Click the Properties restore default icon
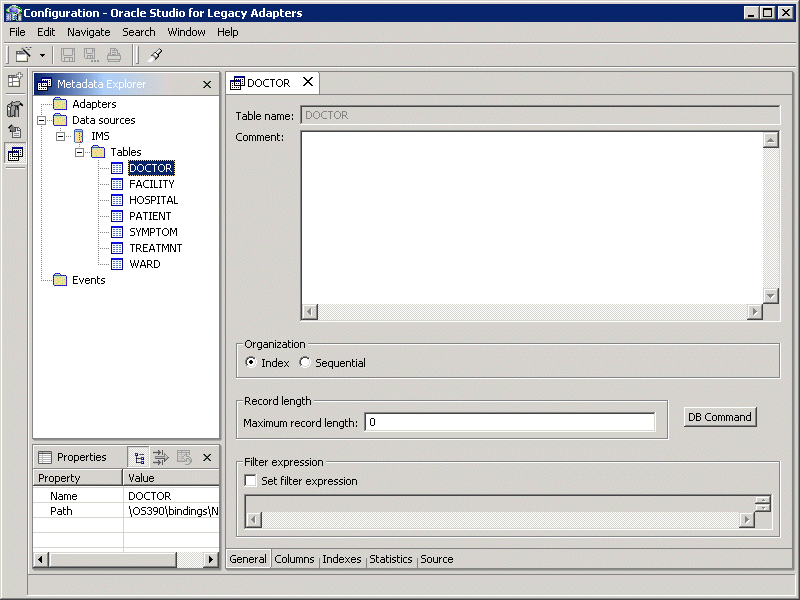 (184, 458)
